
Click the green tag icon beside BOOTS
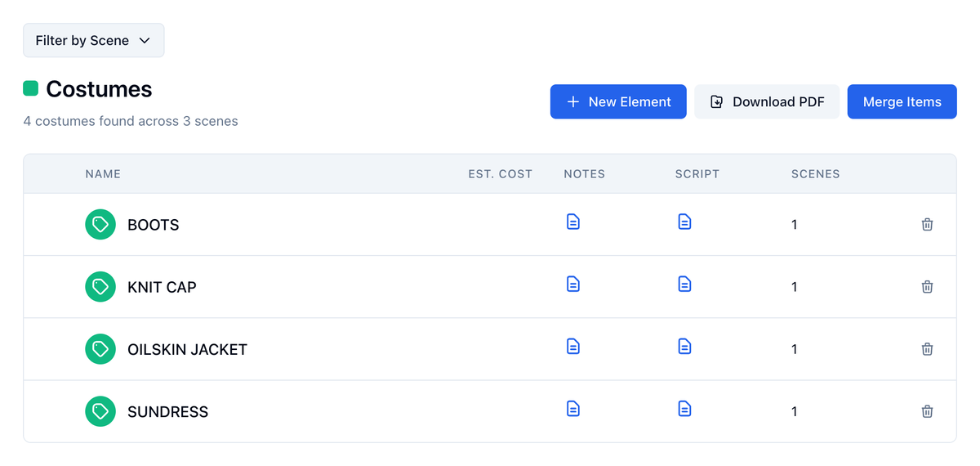[x=100, y=224]
